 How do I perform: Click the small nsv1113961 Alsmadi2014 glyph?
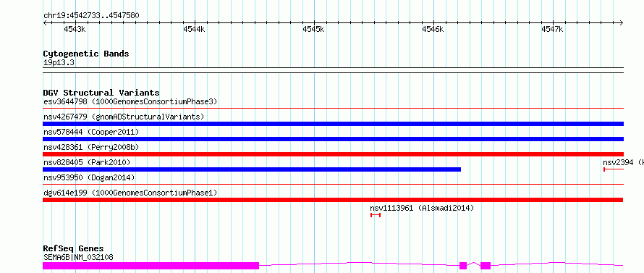tap(376, 215)
